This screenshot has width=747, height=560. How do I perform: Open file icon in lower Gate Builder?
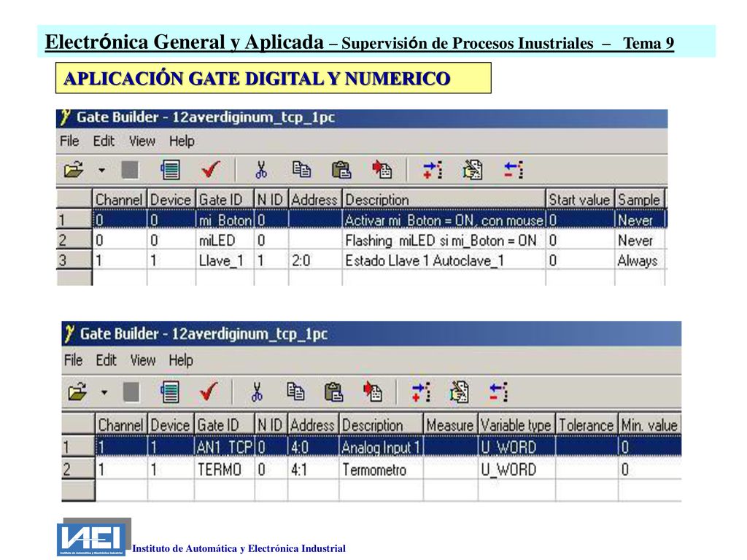click(x=77, y=392)
